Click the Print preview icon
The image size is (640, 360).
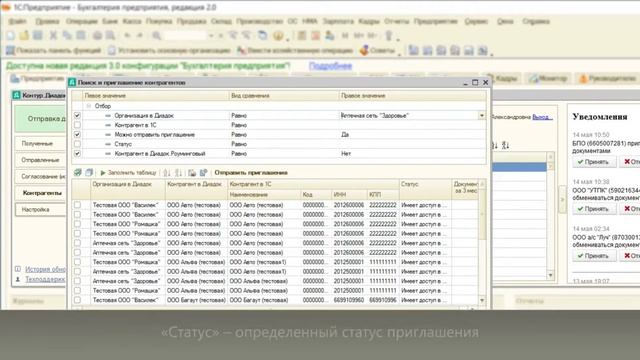tap(110, 36)
